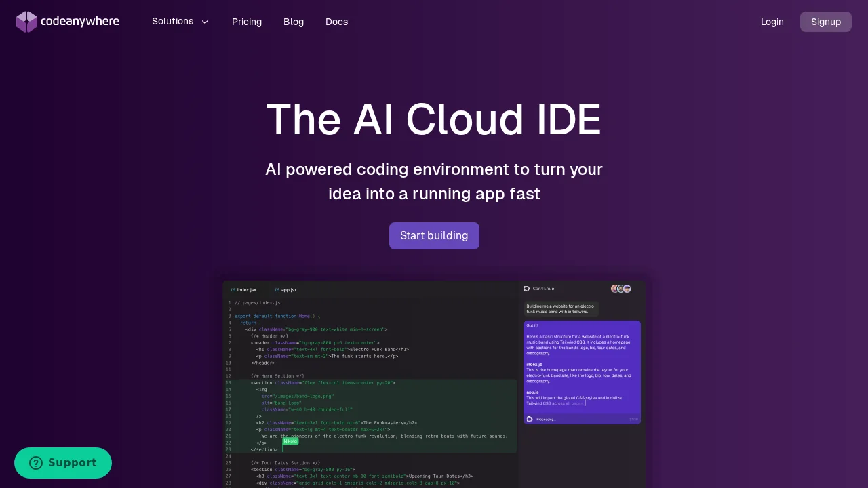The width and height of the screenshot is (868, 488).
Task: Open the Pricing page from navigation
Action: 247,22
